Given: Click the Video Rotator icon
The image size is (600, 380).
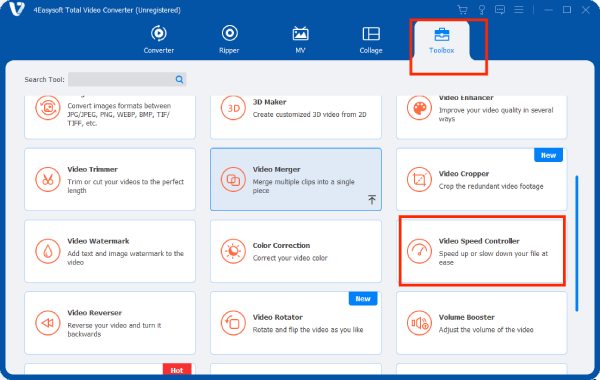Looking at the screenshot, I should [233, 323].
